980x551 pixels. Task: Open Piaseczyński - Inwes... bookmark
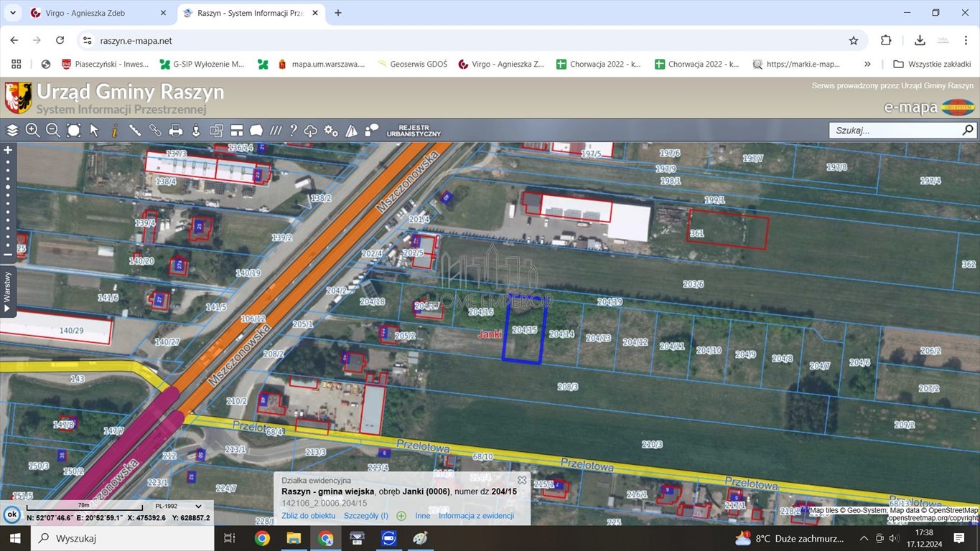(105, 64)
